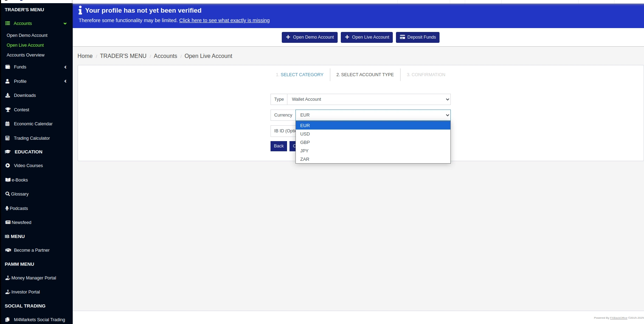This screenshot has height=324, width=644.
Task: Click the Contest trophy icon
Action: tap(8, 110)
